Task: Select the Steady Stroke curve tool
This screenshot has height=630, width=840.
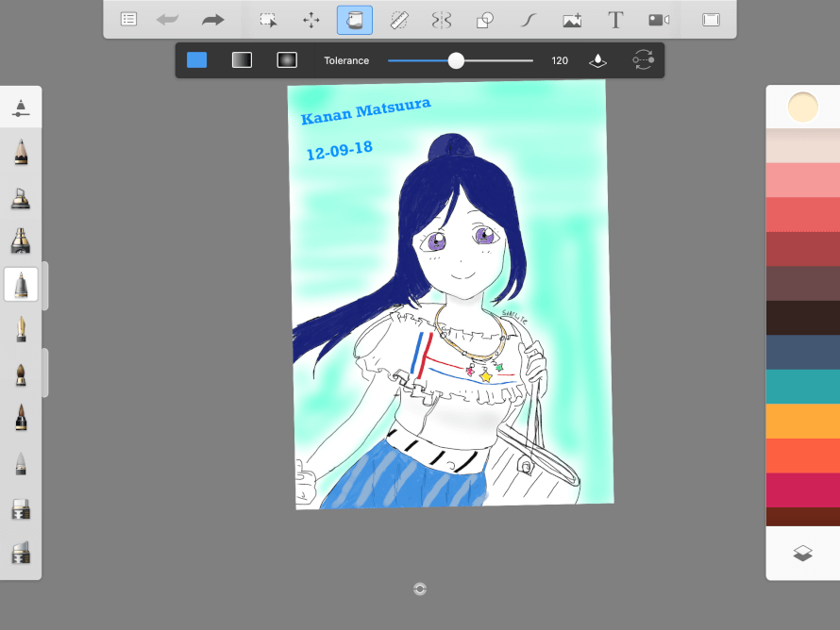Action: click(528, 19)
